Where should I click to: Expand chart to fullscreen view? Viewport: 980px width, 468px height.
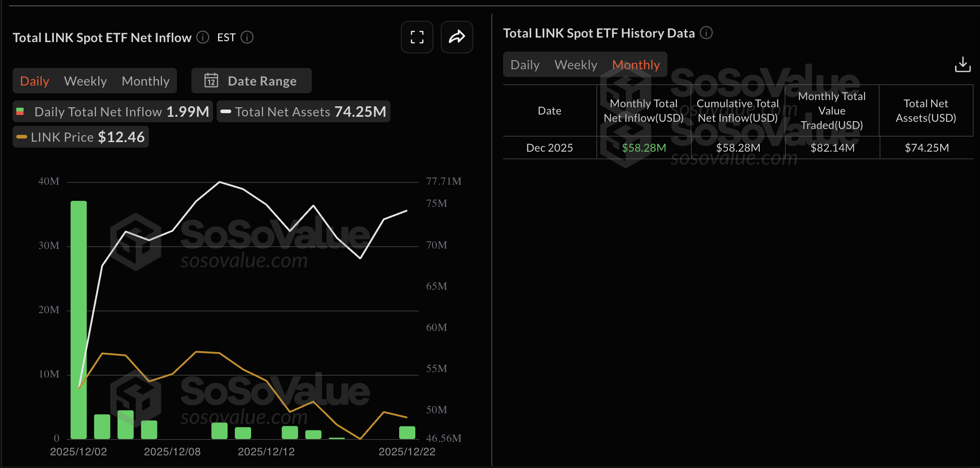[x=417, y=37]
